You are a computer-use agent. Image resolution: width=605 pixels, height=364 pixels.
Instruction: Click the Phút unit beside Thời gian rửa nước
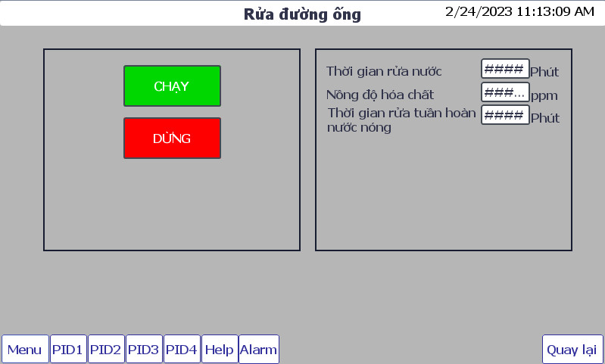pyautogui.click(x=544, y=72)
